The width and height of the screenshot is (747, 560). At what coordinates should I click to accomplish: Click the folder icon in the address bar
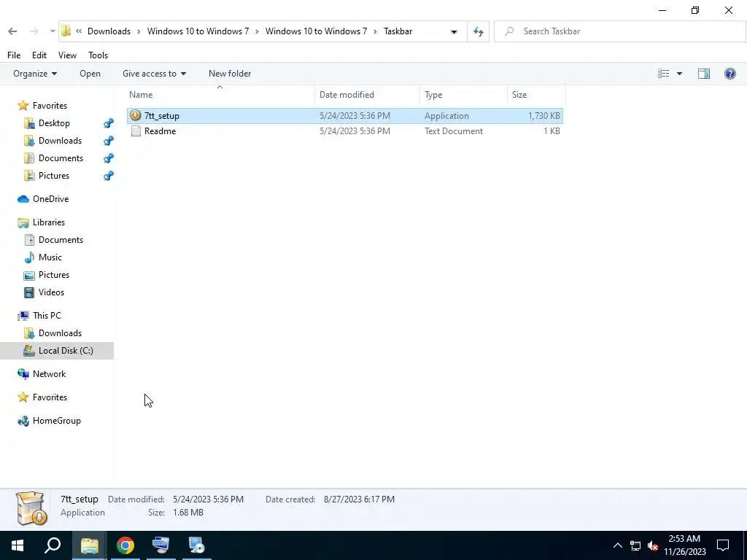[66, 31]
